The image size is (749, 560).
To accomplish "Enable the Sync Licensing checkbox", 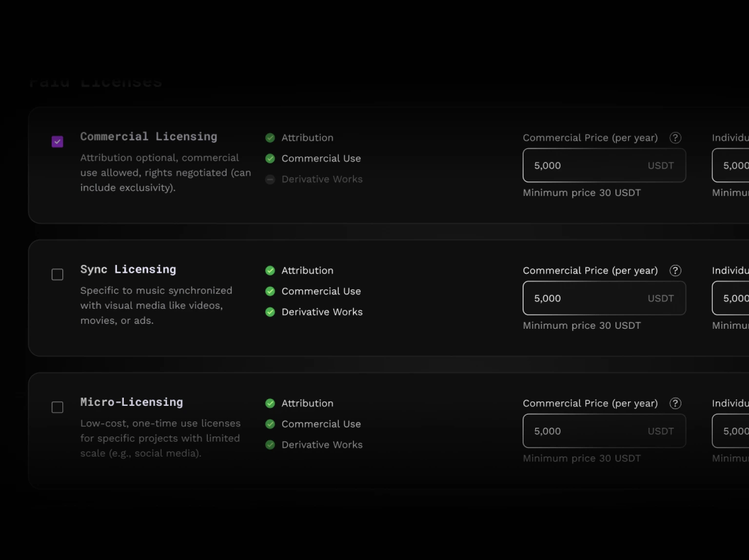I will tap(58, 275).
